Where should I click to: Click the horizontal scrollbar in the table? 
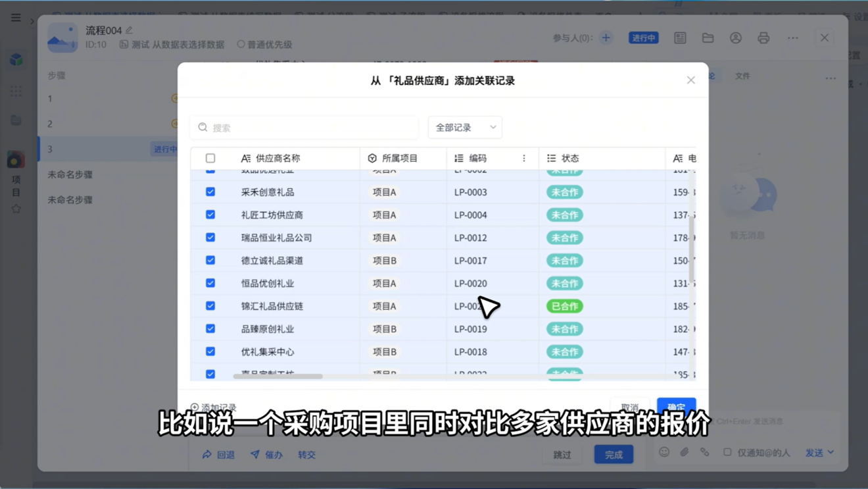tap(278, 376)
